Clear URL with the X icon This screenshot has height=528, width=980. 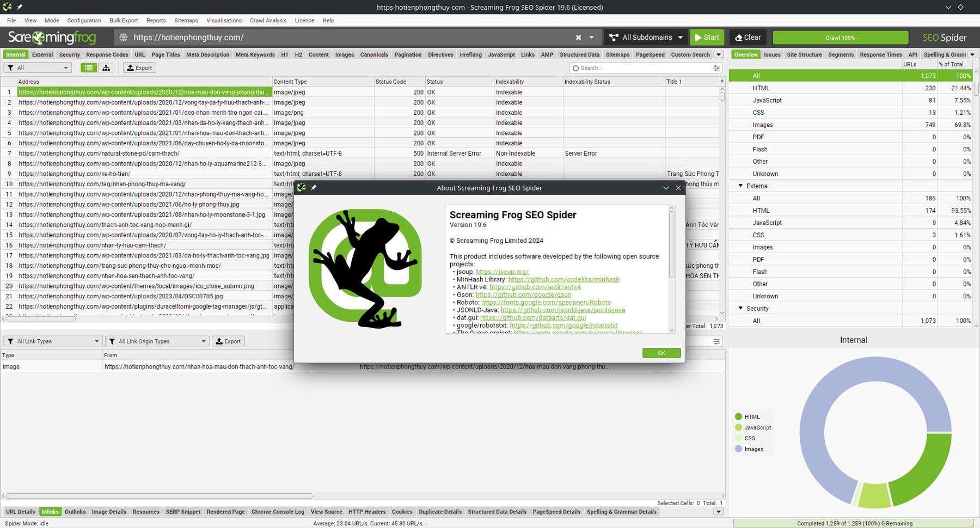pyautogui.click(x=578, y=38)
